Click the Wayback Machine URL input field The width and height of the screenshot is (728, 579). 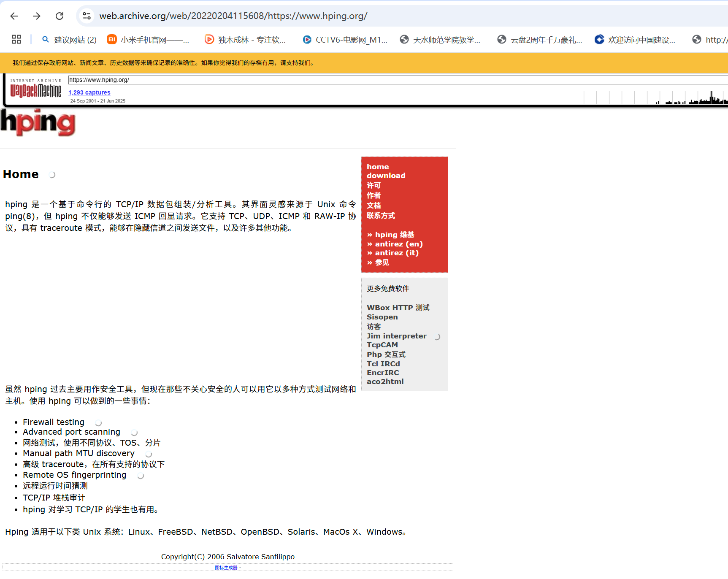398,80
